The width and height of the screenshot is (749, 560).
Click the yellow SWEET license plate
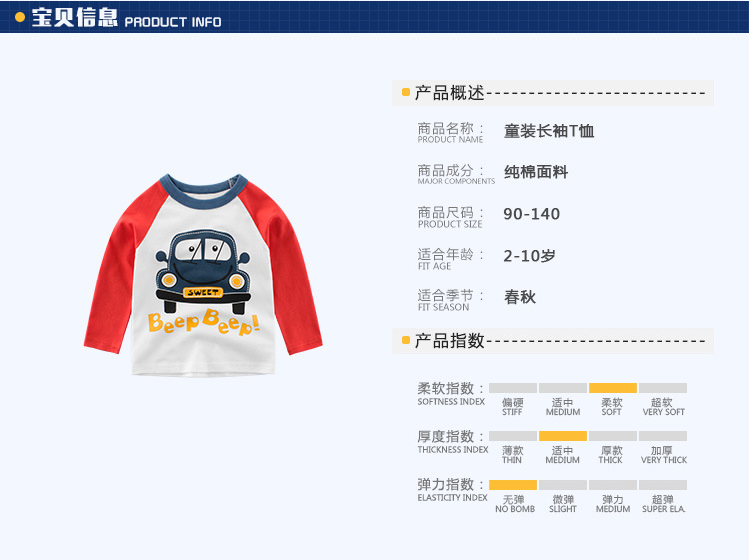click(203, 292)
